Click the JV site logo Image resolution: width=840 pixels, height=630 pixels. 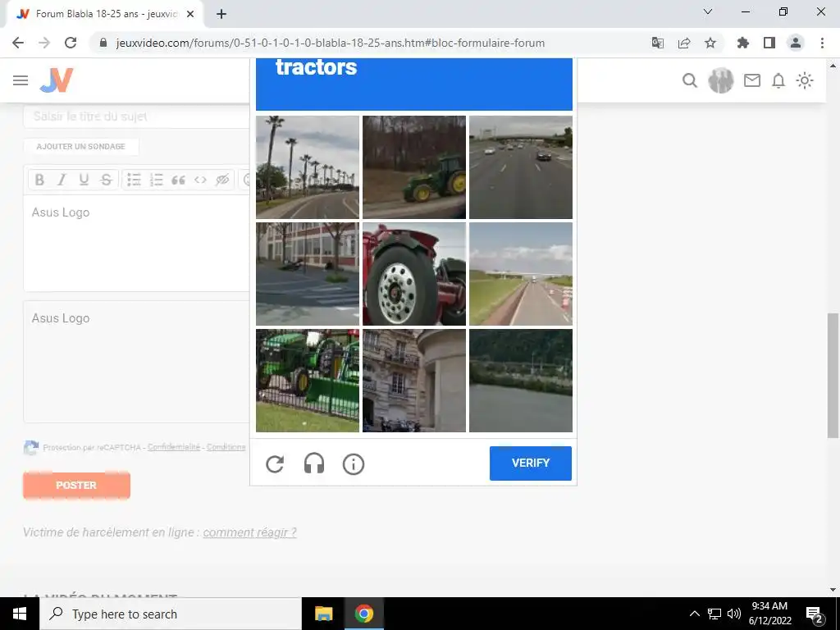coord(57,80)
